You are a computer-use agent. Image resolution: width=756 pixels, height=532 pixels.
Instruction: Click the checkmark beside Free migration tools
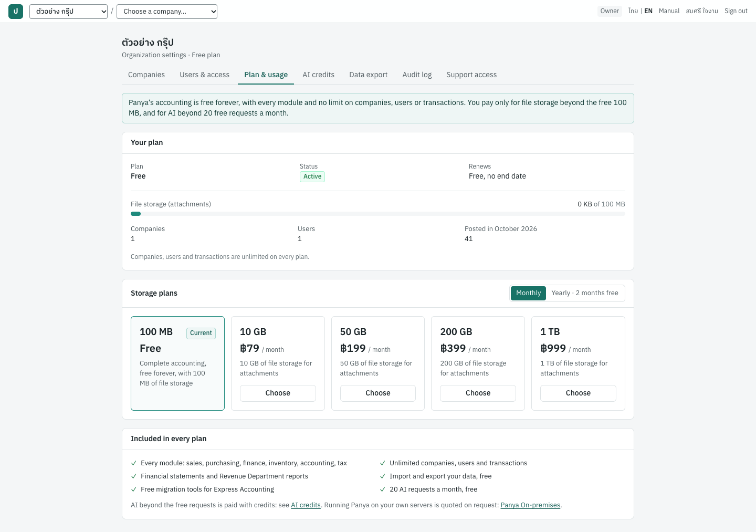pos(134,489)
